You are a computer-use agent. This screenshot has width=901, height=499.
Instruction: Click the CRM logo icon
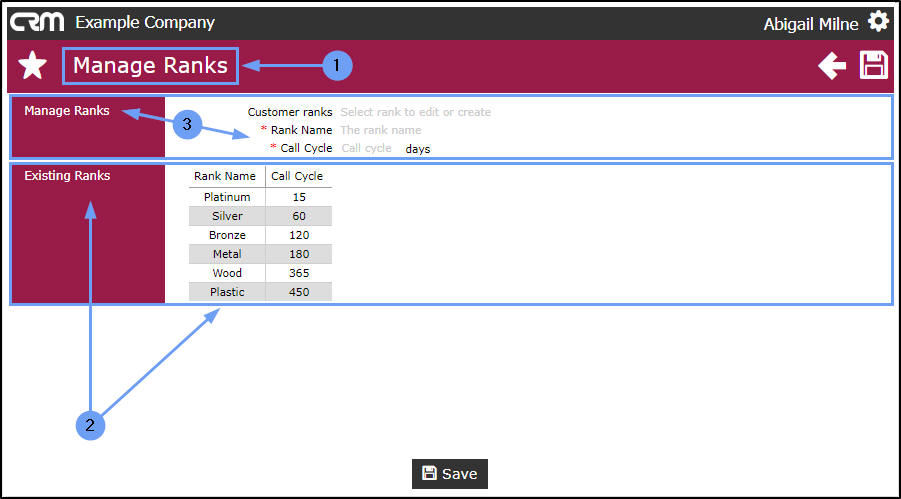pyautogui.click(x=37, y=22)
